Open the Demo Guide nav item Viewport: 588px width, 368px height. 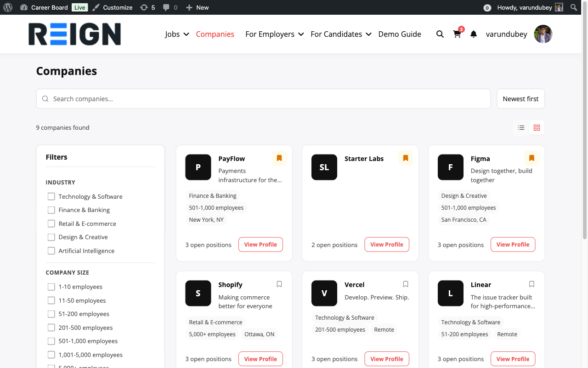click(400, 34)
